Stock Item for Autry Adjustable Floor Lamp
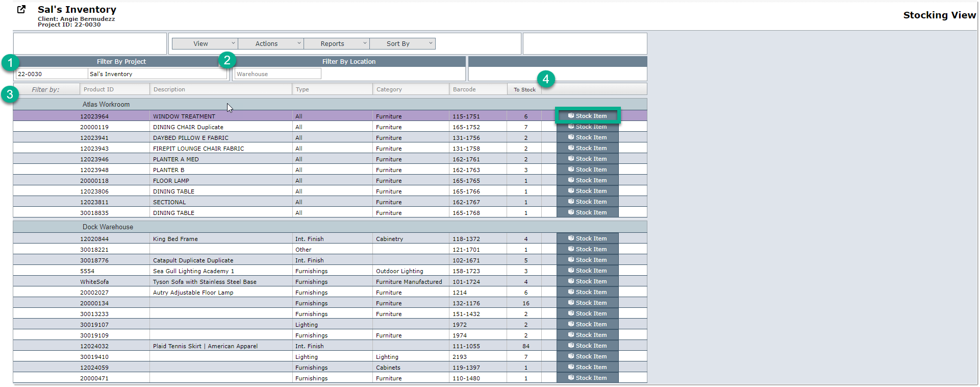 pos(588,292)
